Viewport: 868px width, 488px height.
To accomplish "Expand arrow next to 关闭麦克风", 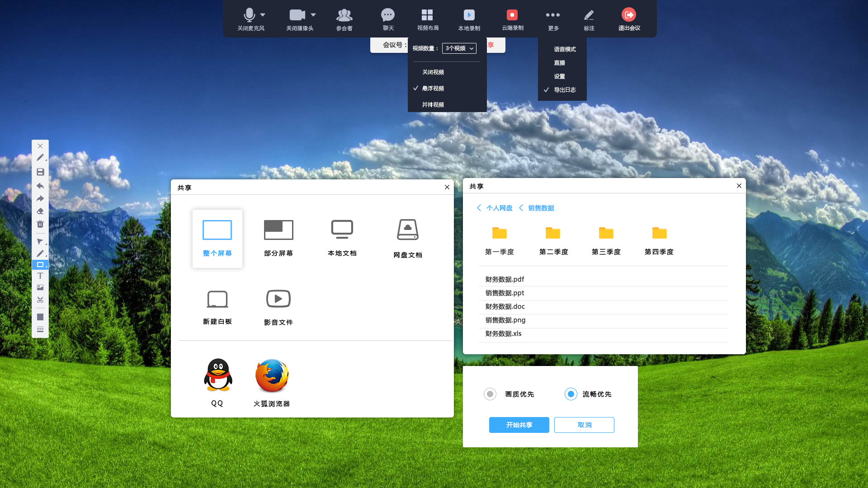I will tap(263, 15).
